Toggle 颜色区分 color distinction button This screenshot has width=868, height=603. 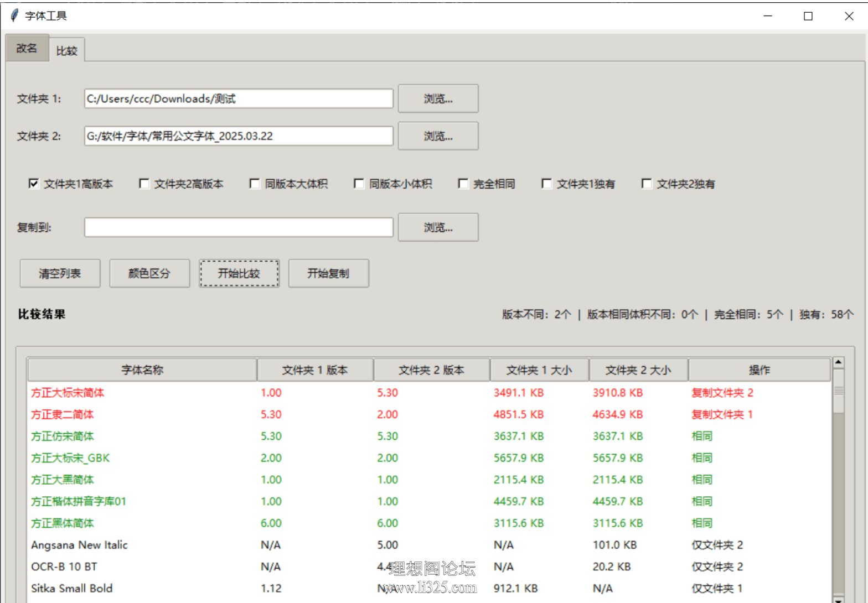[149, 273]
